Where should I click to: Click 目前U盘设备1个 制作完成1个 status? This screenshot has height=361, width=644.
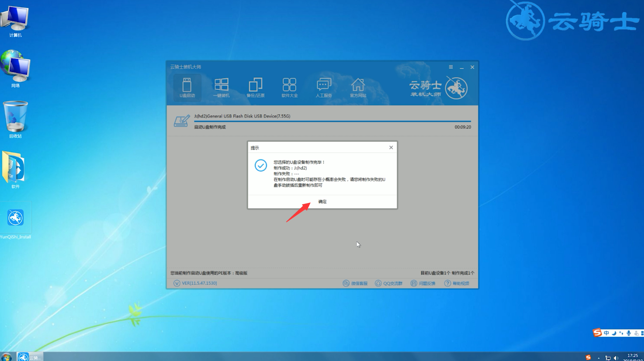tap(447, 273)
